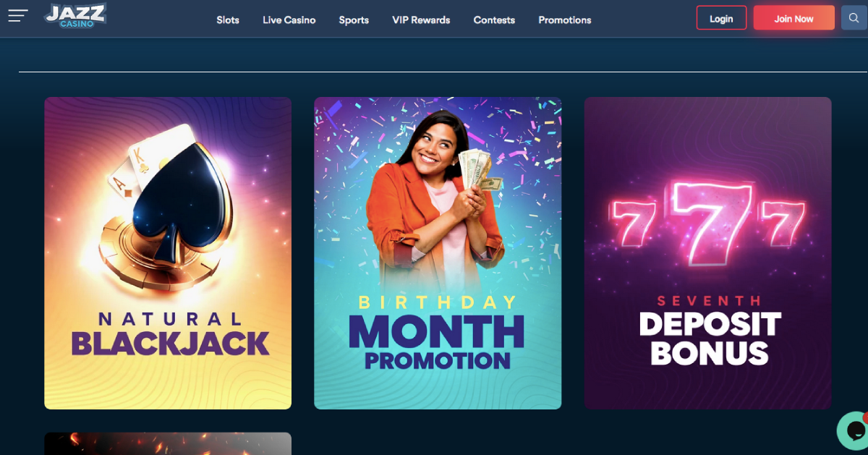Open the search magnifier icon

coord(854,18)
